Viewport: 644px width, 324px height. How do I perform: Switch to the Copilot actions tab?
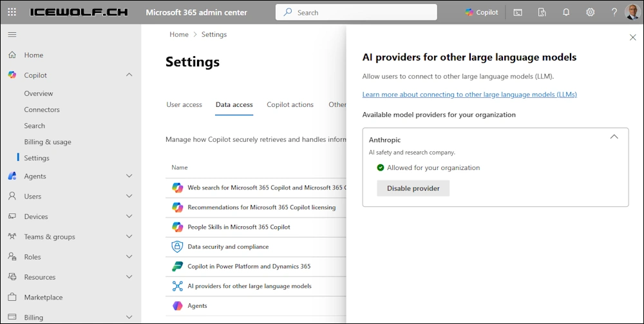click(x=290, y=104)
